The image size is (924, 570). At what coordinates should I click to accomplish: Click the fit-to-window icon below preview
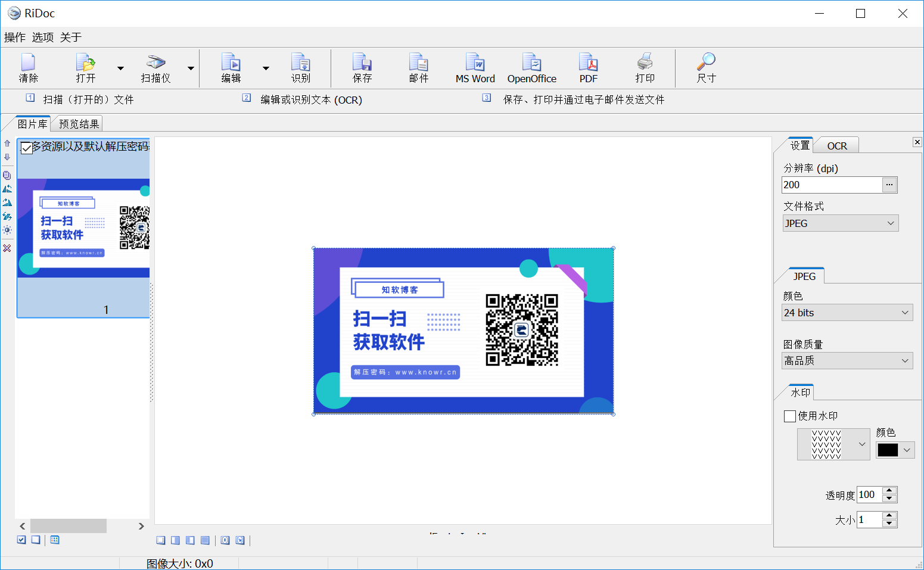pos(225,540)
